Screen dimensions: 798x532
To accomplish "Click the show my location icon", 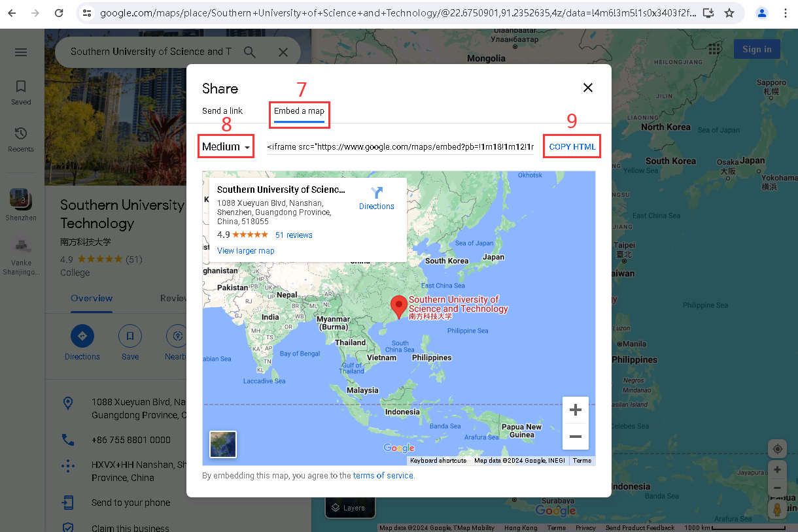I will 777,449.
